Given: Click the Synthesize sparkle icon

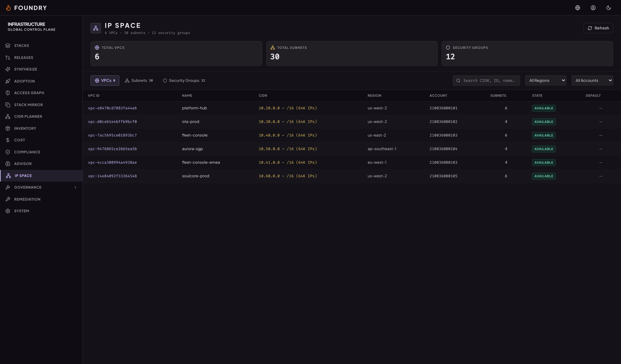Looking at the screenshot, I should (x=8, y=69).
